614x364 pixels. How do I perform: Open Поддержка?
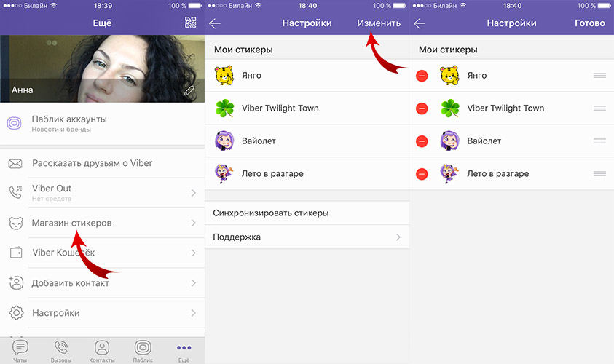point(307,237)
